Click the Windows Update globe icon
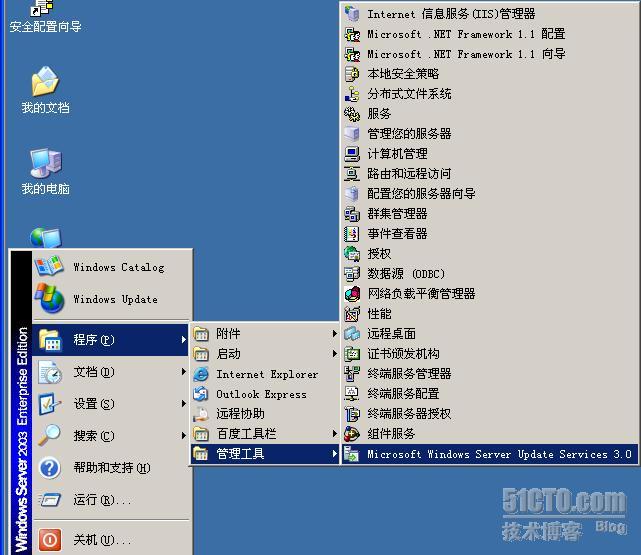Viewport: 641px width, 555px height. pos(49,298)
